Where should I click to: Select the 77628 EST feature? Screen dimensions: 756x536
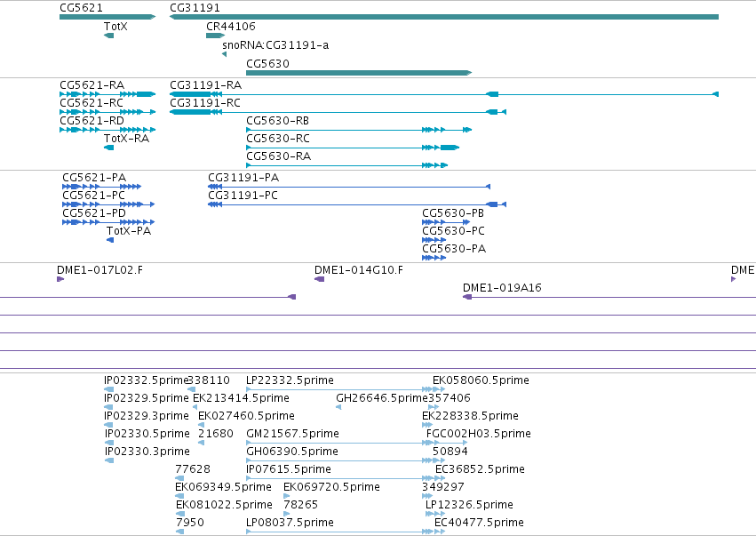(179, 478)
